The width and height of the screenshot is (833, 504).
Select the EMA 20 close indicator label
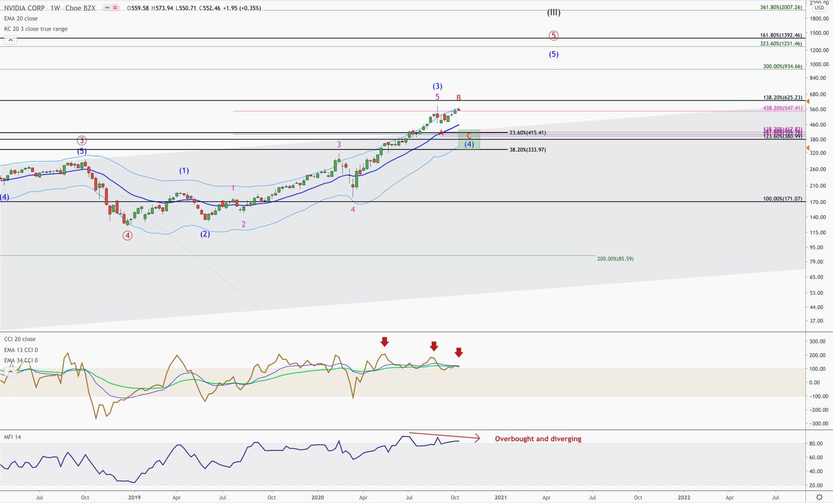click(21, 19)
